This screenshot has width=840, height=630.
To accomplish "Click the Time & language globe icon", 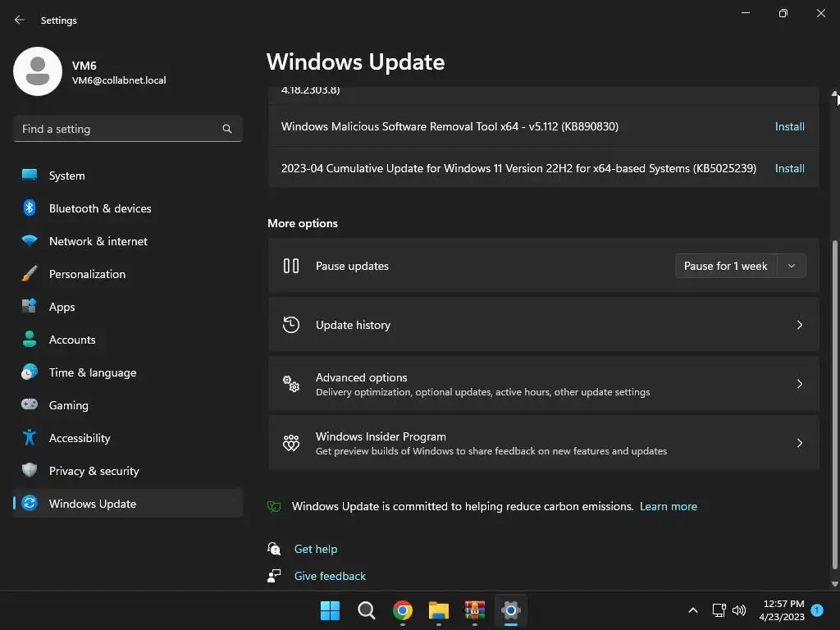I will click(30, 372).
